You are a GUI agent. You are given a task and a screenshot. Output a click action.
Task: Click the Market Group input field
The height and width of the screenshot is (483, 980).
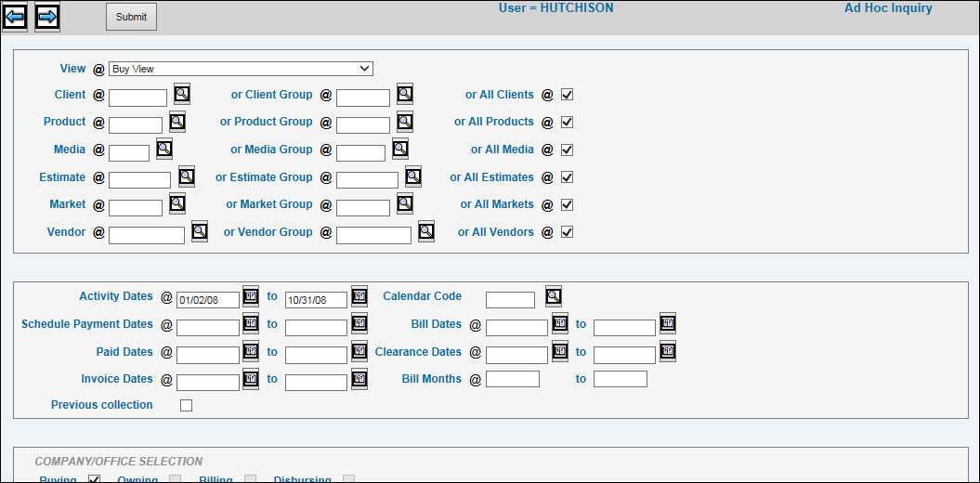pyautogui.click(x=363, y=207)
